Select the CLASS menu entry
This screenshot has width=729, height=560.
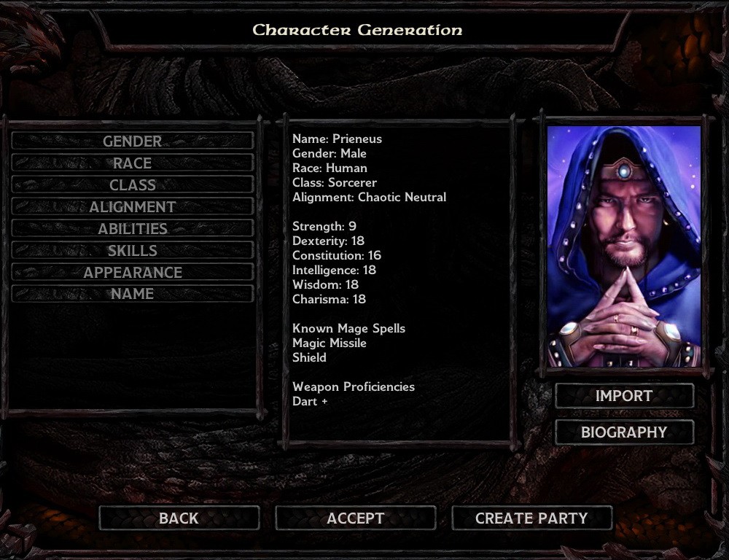click(x=133, y=184)
